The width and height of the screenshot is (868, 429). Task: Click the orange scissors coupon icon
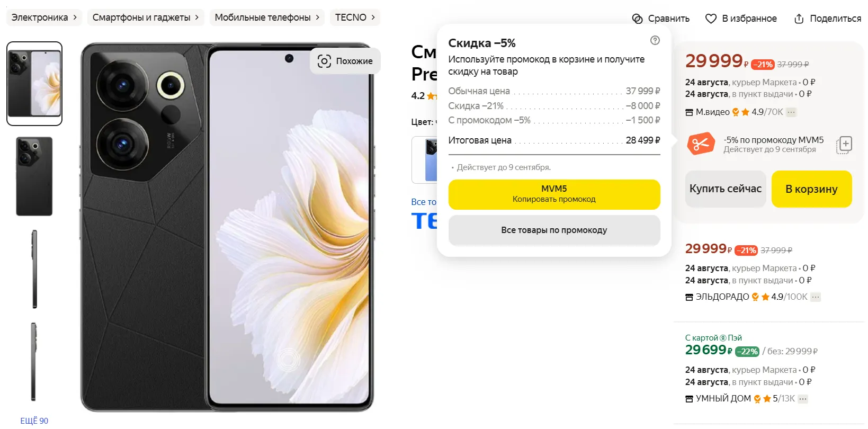point(701,144)
